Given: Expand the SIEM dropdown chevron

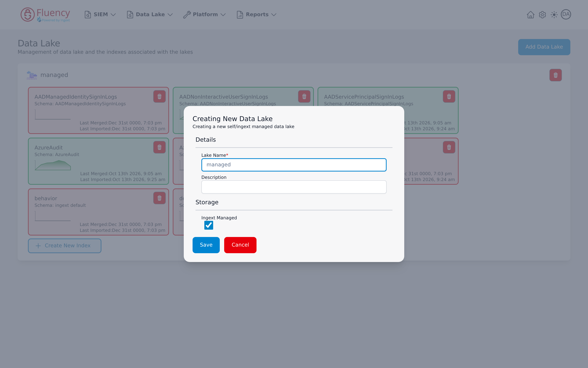Looking at the screenshot, I should tap(113, 15).
